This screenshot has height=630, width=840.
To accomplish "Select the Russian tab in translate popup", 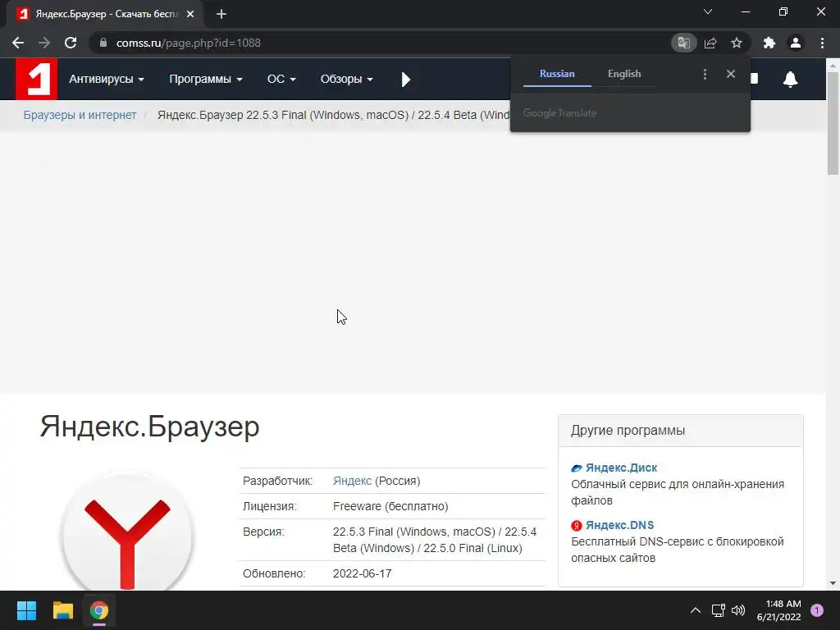I will coord(557,74).
